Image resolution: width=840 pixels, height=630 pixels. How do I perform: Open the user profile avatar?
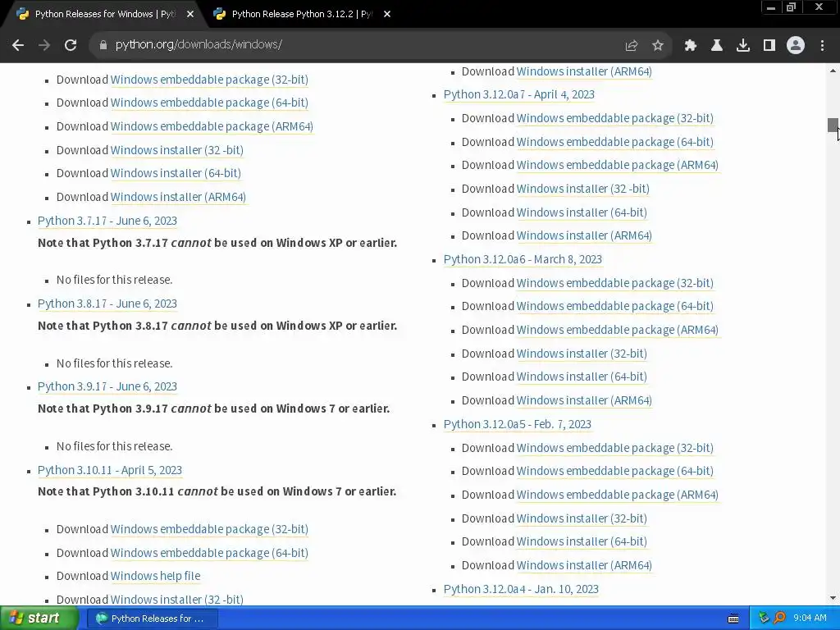click(796, 45)
